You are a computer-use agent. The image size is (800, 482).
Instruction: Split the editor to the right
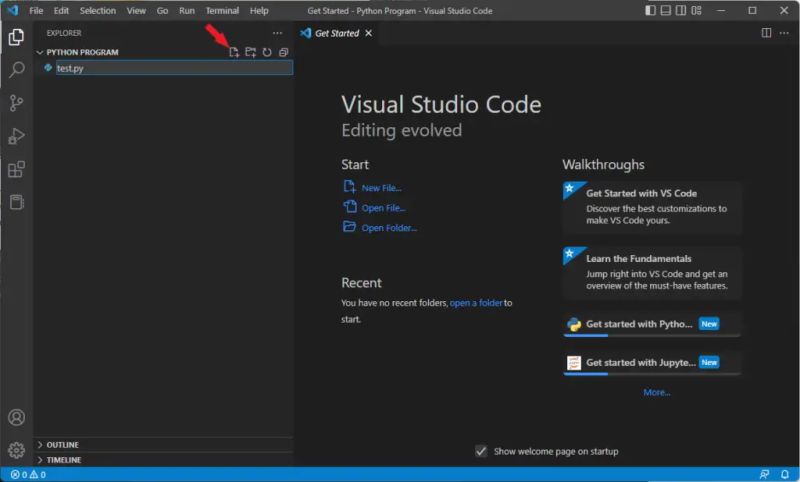pyautogui.click(x=766, y=33)
